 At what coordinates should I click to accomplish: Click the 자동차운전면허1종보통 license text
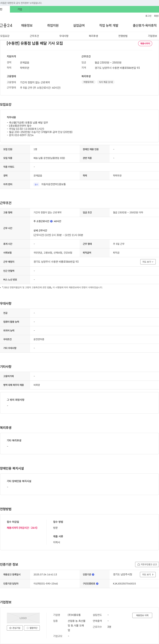(54, 184)
